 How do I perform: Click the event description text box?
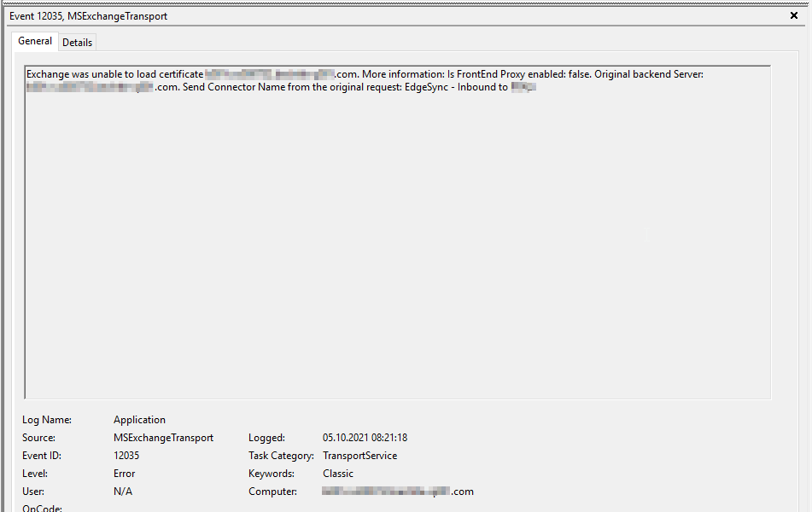[397, 232]
